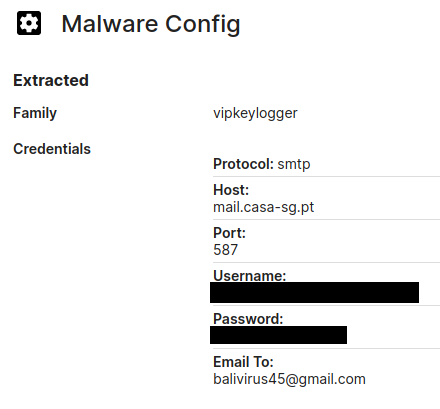Click the Malware Config heading
Viewport: 440px width, 409px height.
tap(151, 24)
